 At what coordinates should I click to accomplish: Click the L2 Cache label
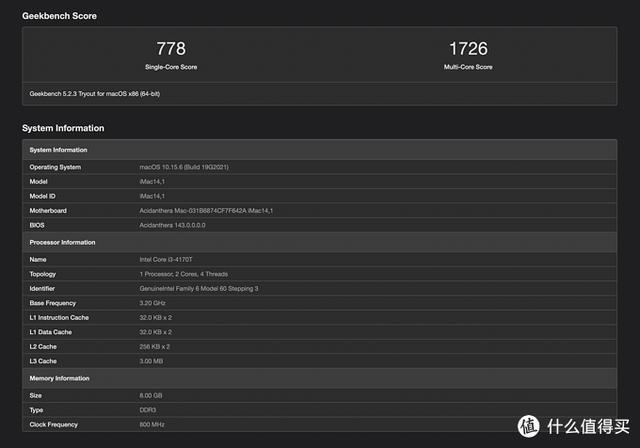tap(43, 347)
